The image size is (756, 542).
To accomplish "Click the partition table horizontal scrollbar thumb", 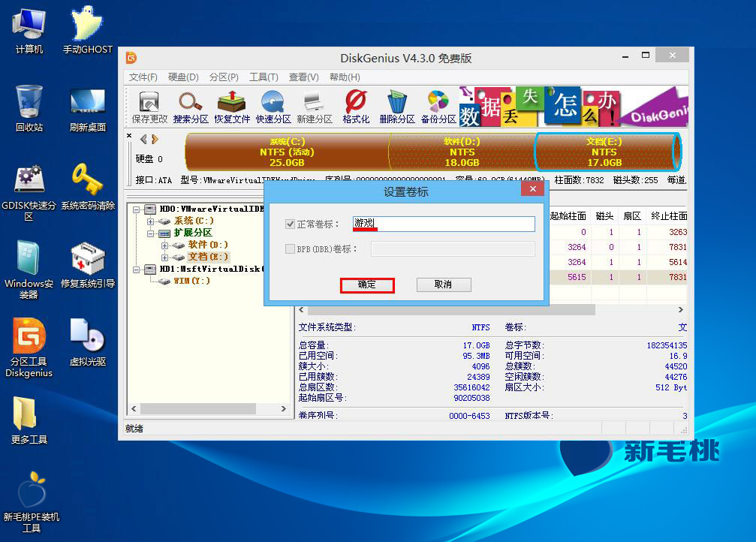I will [x=451, y=309].
